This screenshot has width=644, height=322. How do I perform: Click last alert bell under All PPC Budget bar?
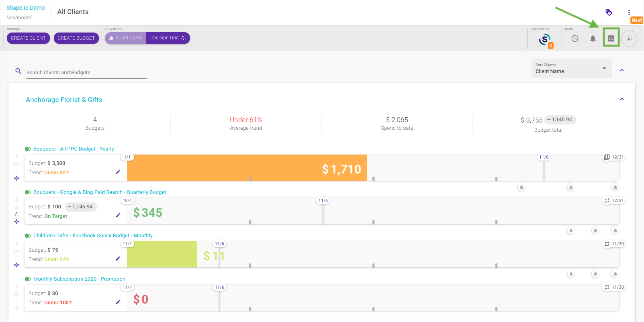pyautogui.click(x=615, y=187)
